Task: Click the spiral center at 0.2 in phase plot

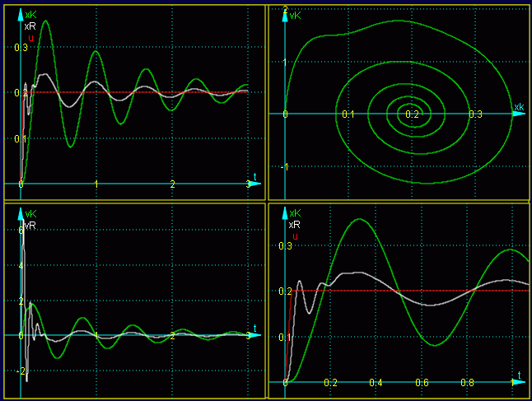Action: pyautogui.click(x=412, y=114)
